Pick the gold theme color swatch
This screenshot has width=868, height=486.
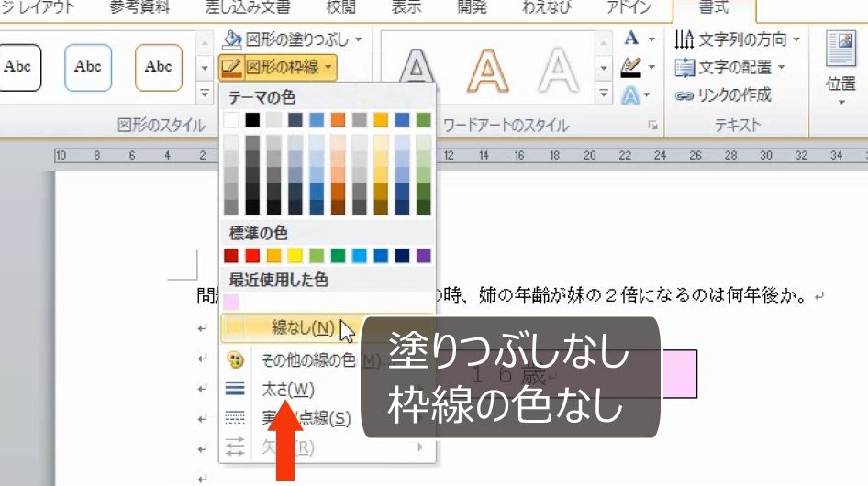(381, 119)
